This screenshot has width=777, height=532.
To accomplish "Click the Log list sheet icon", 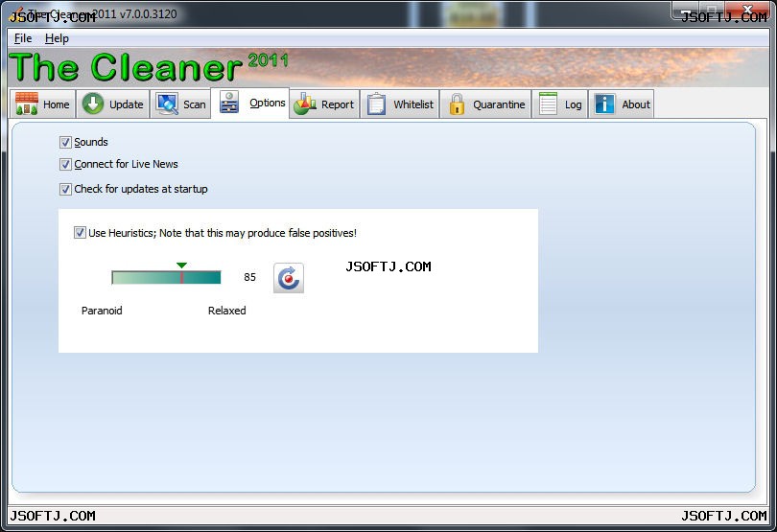I will click(548, 104).
